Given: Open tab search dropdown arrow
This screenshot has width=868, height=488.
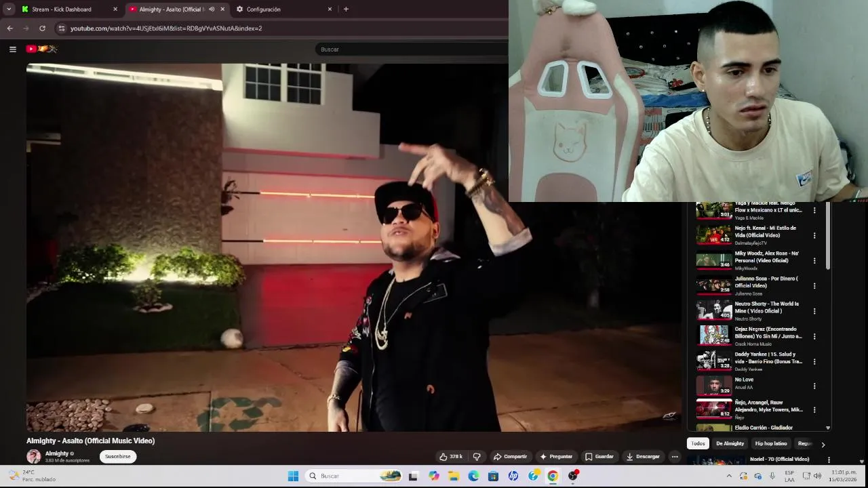Looking at the screenshot, I should pos(9,9).
